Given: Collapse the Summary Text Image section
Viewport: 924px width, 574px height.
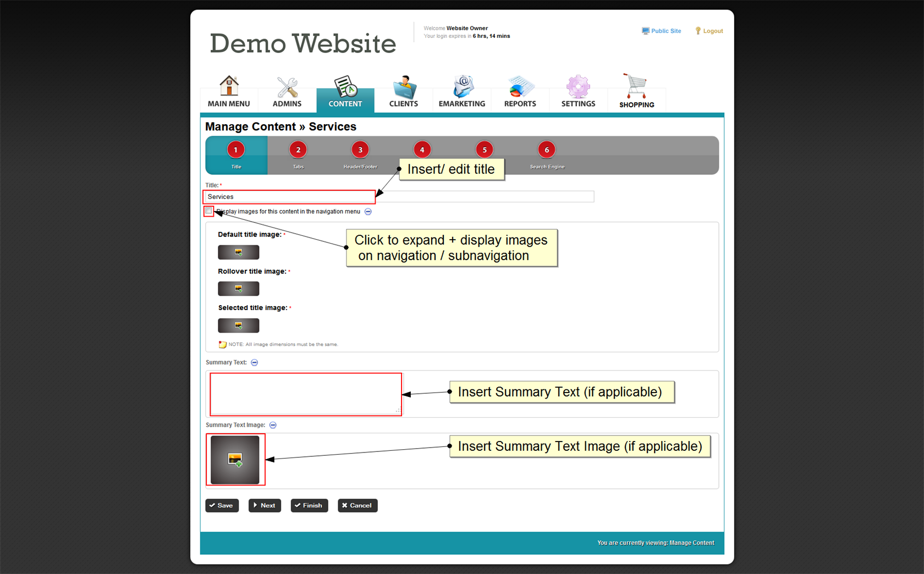Looking at the screenshot, I should pos(273,425).
